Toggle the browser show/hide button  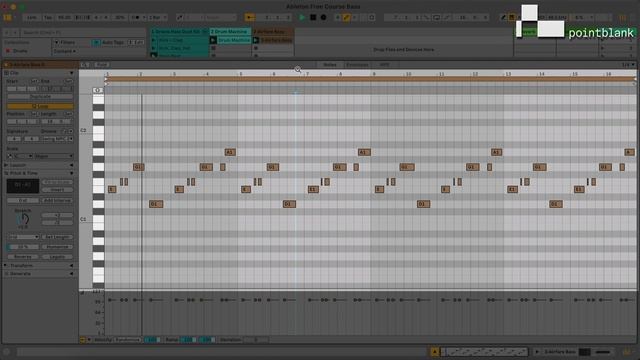7,18
